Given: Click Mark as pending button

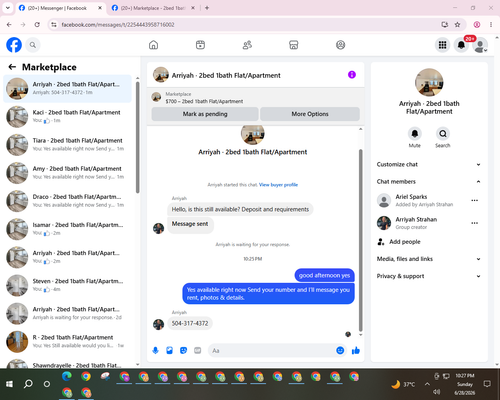Looking at the screenshot, I should [205, 114].
